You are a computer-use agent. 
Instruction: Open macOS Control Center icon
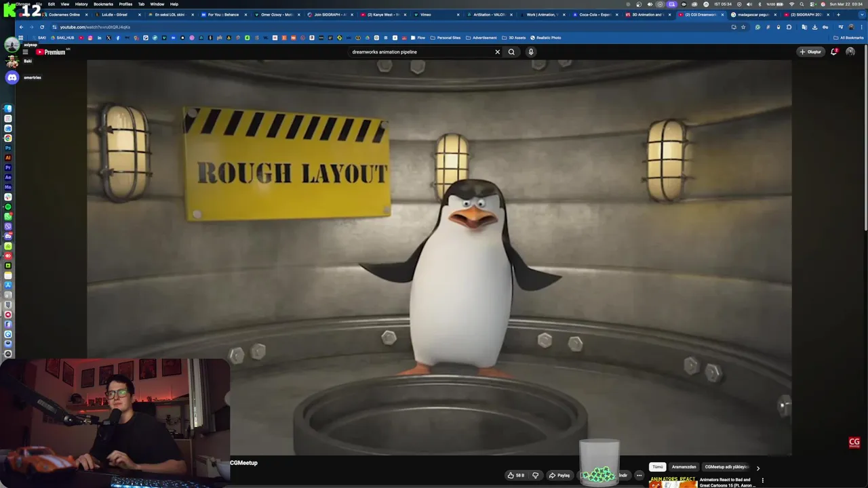811,4
